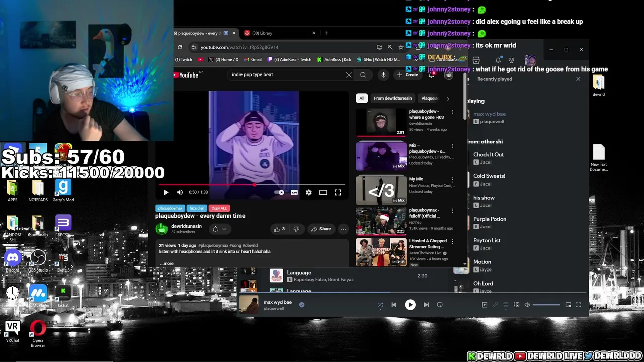Open 'where u gone' suggested video thumbnail
Screen dimensions: 644x362
pyautogui.click(x=381, y=122)
